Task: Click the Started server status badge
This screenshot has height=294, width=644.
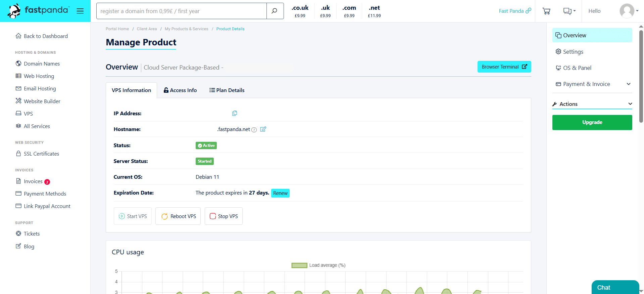Action: coord(205,161)
